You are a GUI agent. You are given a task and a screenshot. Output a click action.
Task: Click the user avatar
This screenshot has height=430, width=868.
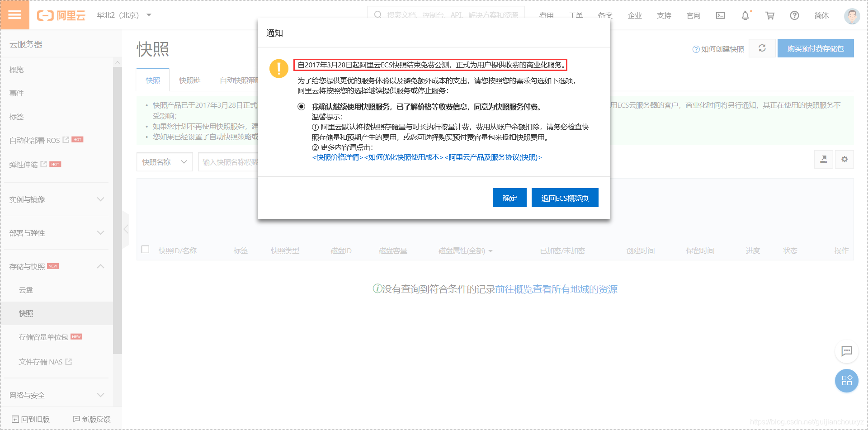click(x=852, y=16)
